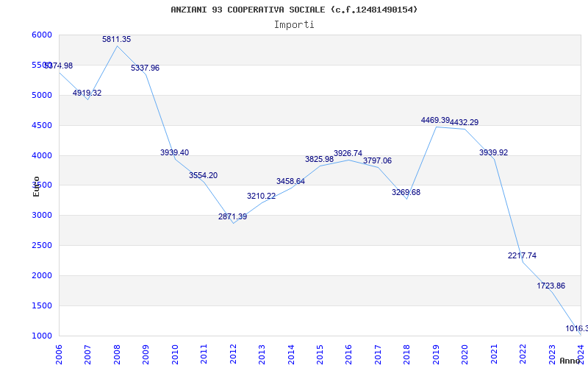The image size is (588, 368).
Task: Select the data label 2217.74
Action: coord(522,255)
